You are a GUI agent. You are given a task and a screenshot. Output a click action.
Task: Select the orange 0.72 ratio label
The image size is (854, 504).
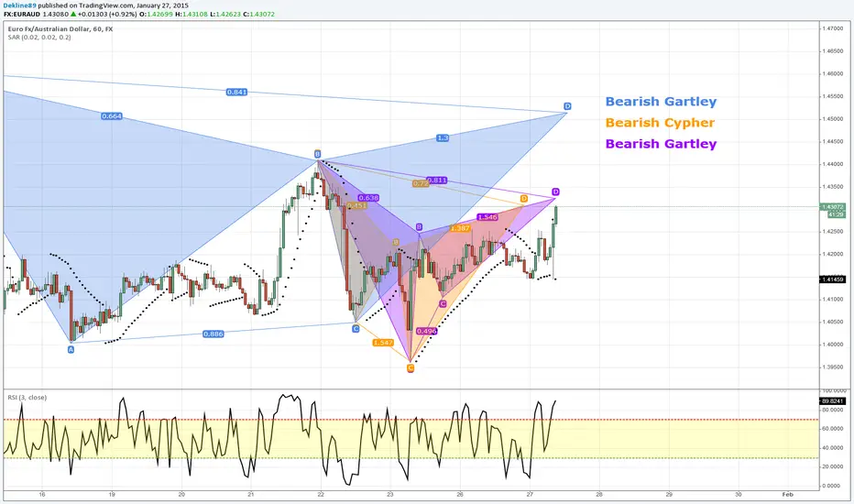420,184
